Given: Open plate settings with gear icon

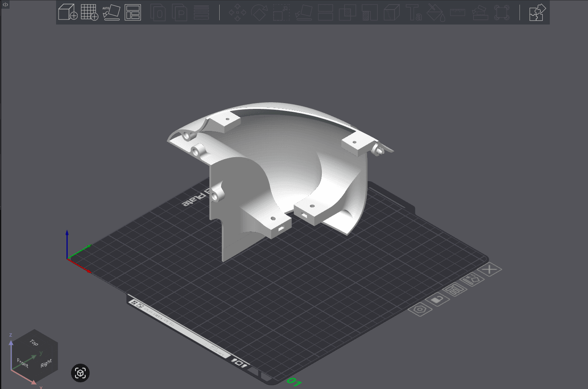Looking at the screenshot, I should [420, 310].
